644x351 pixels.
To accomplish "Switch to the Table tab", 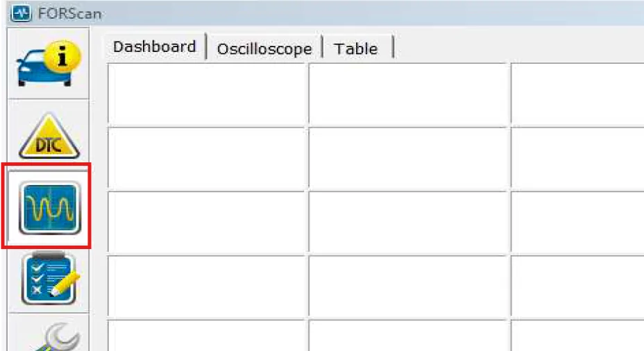I will point(355,49).
